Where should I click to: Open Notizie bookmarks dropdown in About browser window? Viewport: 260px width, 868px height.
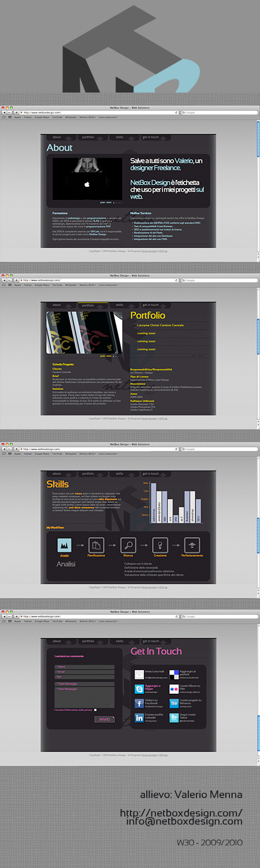(88, 117)
